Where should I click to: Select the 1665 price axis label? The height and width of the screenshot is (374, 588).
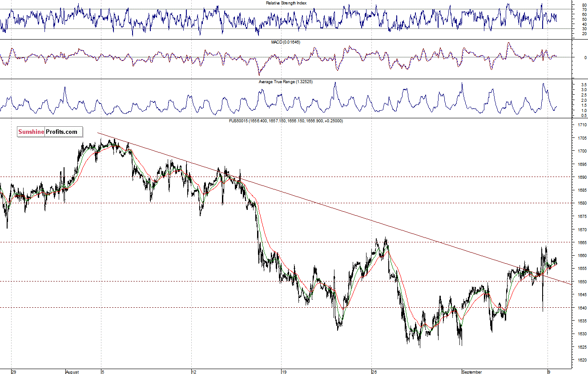click(x=582, y=243)
